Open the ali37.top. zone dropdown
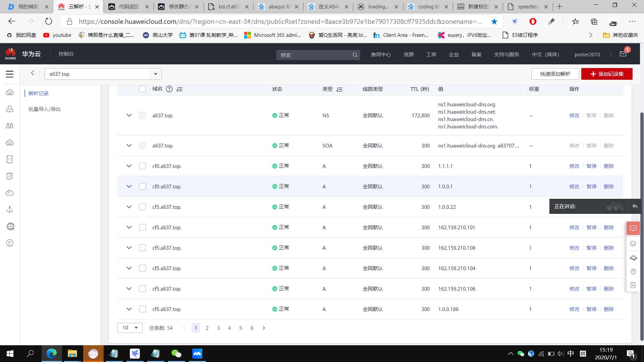Viewport: 644px width, 362px height. point(155,74)
